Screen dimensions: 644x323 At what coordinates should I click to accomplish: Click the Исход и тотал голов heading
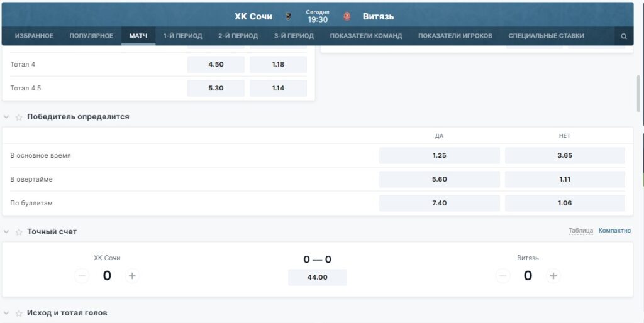click(67, 313)
